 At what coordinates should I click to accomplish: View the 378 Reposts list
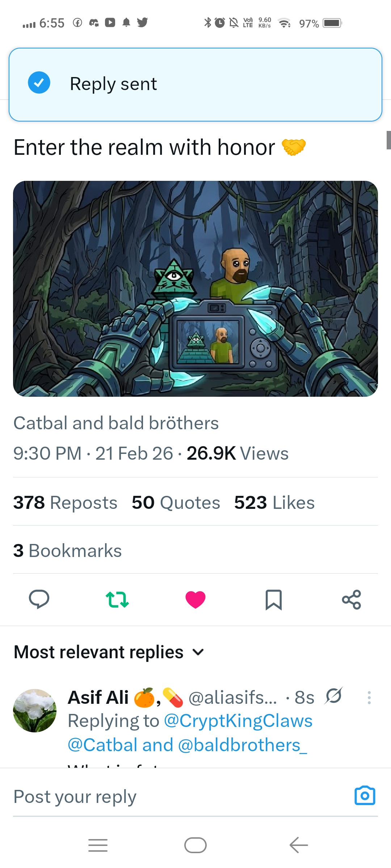coord(65,502)
